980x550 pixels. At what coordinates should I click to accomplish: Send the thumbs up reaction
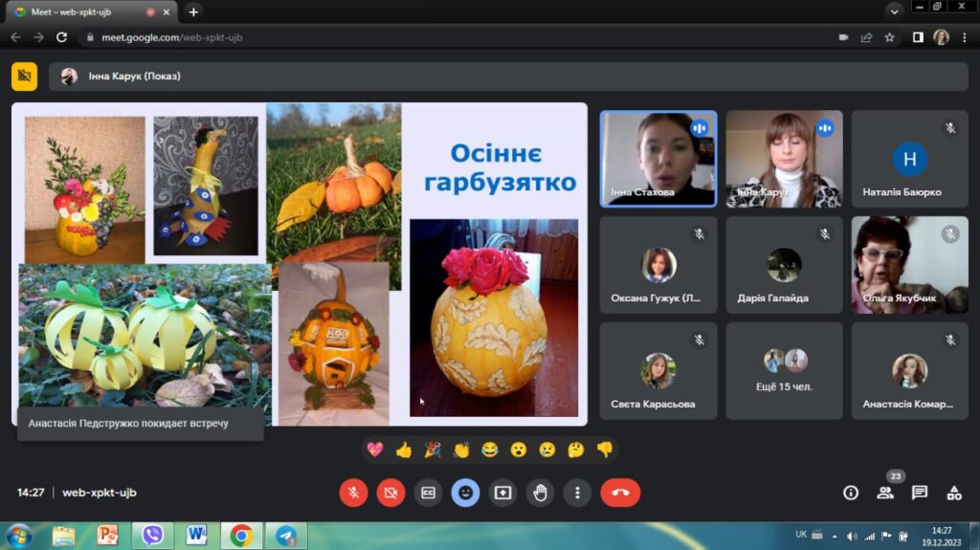coord(403,450)
